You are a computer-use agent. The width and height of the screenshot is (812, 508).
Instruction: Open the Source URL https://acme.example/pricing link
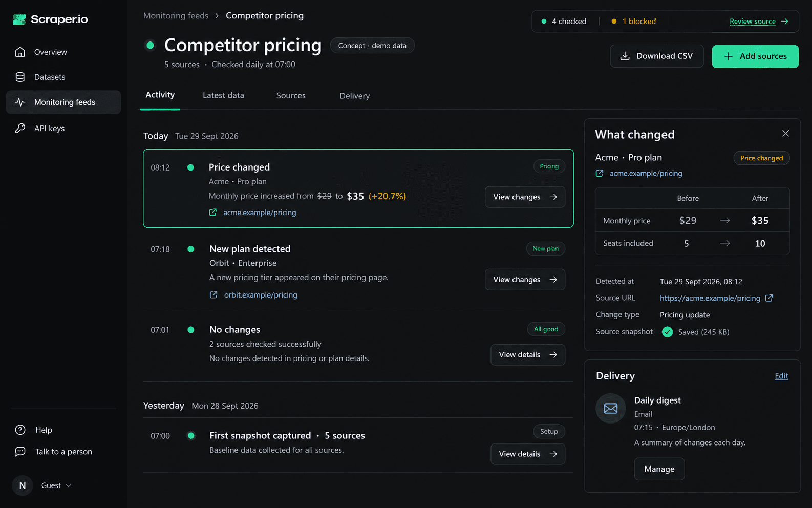(x=710, y=298)
